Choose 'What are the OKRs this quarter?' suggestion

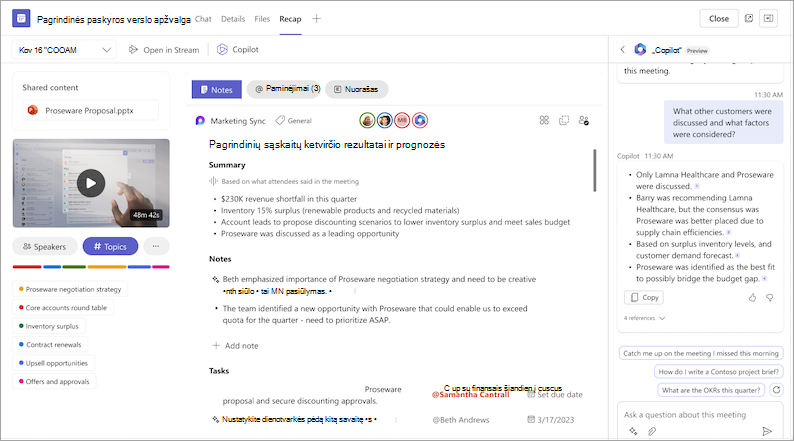tap(711, 390)
